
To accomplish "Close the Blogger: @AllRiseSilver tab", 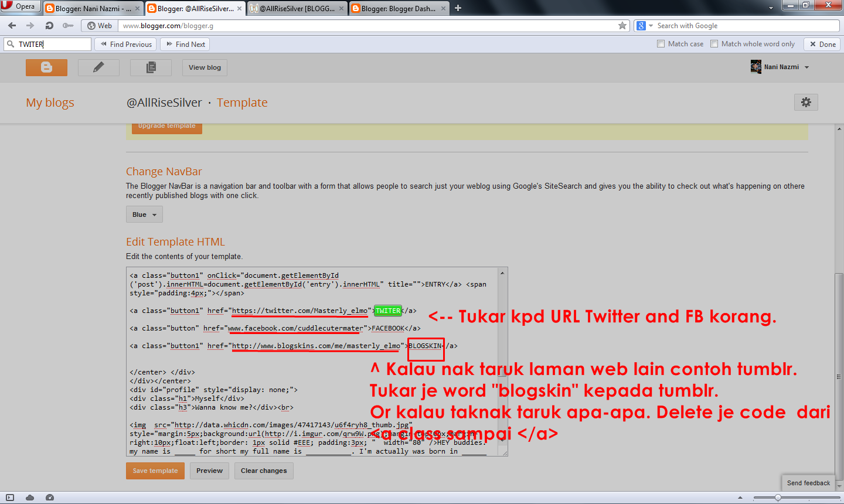I will [x=239, y=9].
